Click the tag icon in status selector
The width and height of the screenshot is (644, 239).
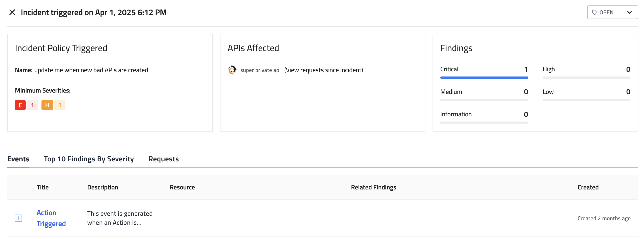point(594,12)
